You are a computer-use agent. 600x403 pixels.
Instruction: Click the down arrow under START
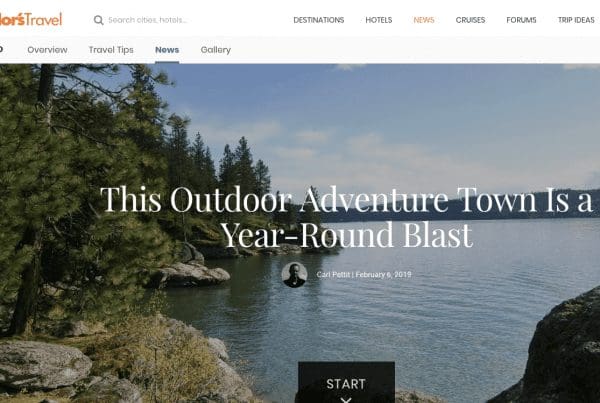(346, 400)
